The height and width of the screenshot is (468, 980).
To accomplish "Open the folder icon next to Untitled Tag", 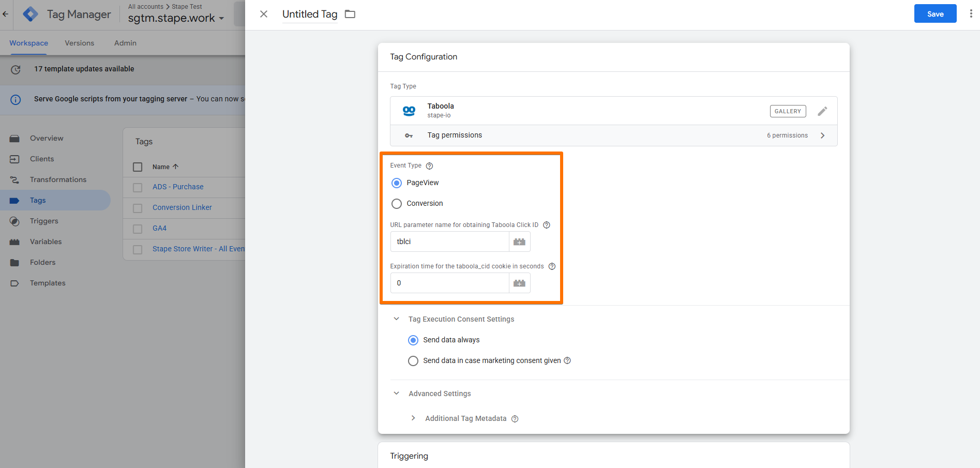I will click(350, 14).
